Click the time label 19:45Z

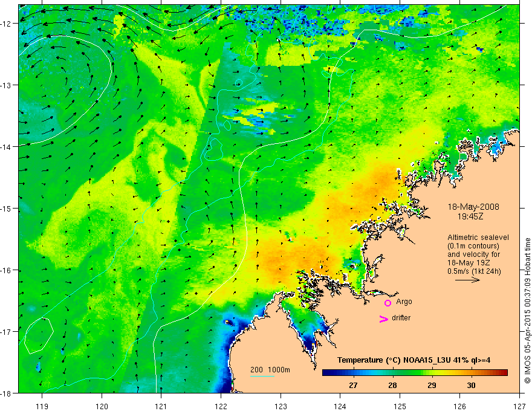coord(470,216)
